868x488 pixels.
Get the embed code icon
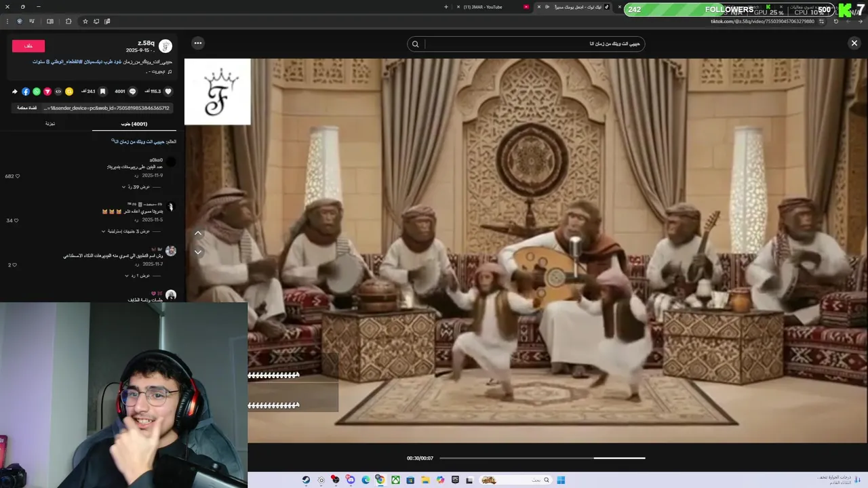tap(58, 91)
